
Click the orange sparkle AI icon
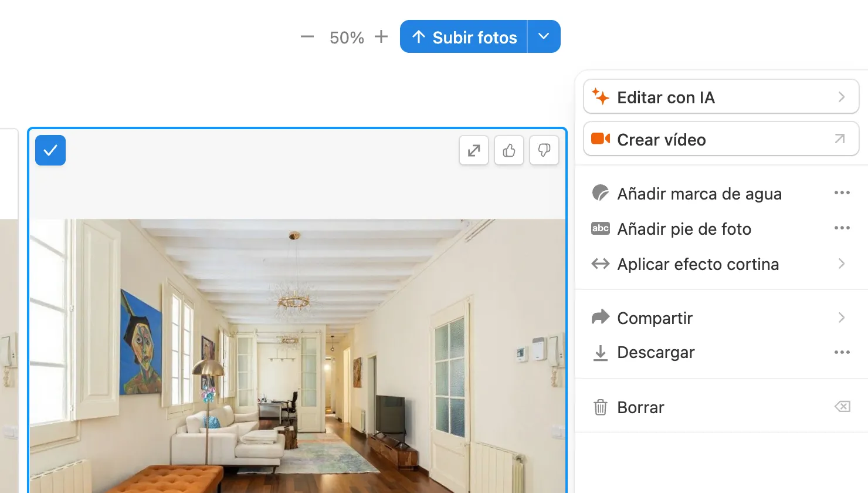point(601,96)
